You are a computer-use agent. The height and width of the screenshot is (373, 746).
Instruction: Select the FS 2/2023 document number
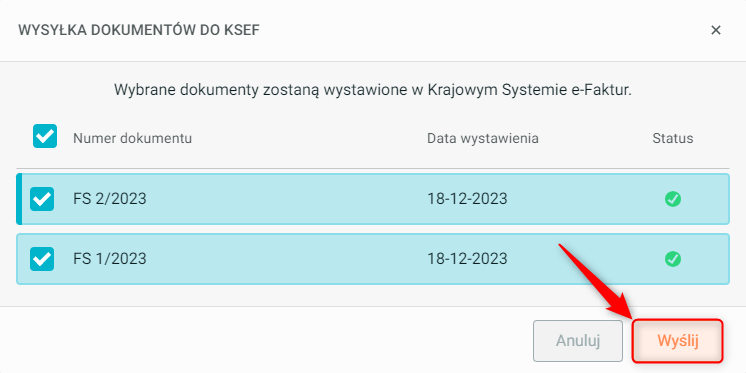[109, 199]
